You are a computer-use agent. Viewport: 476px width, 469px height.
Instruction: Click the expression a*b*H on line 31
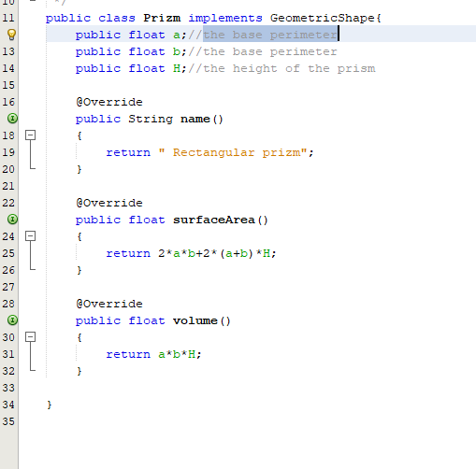[x=177, y=354]
